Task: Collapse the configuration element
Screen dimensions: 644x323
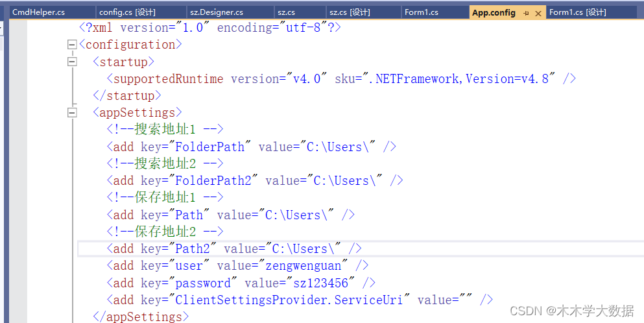Action: click(x=72, y=44)
